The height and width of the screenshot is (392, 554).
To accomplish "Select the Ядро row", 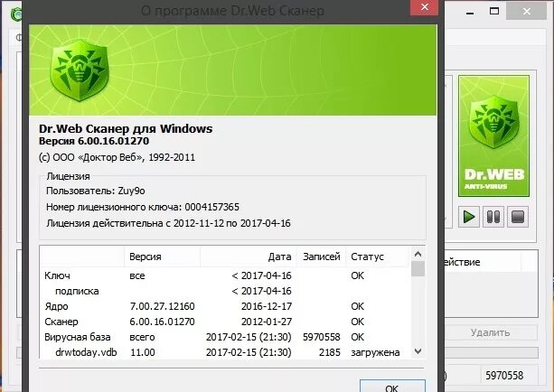I will click(225, 306).
